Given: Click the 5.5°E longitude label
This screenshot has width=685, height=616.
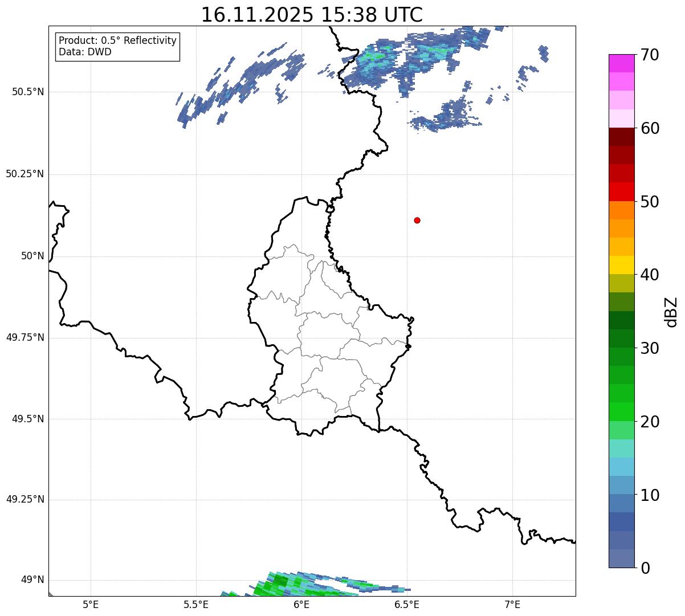Looking at the screenshot, I should coord(196,604).
